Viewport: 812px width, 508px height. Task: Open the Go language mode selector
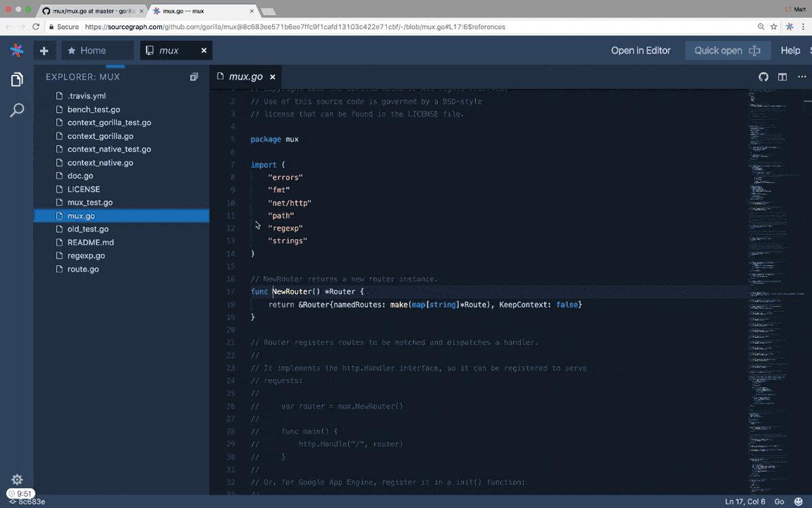point(779,501)
